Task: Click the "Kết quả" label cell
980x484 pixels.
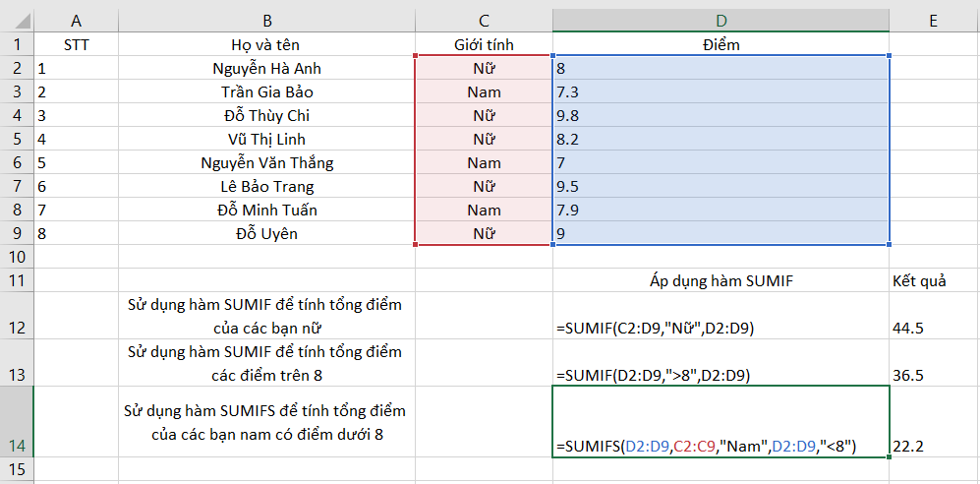Action: pos(932,281)
